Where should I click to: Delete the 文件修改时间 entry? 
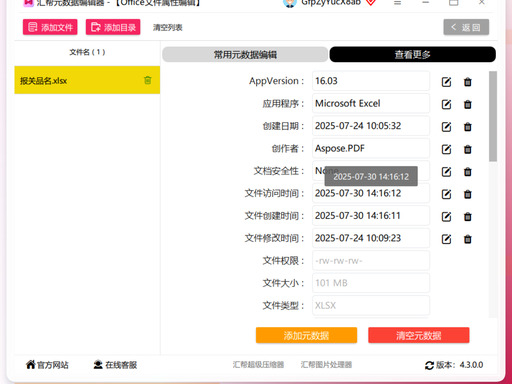point(468,239)
